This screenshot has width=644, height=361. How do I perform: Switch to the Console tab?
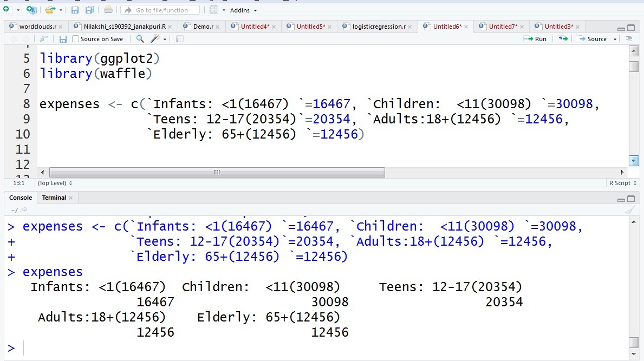tap(21, 198)
